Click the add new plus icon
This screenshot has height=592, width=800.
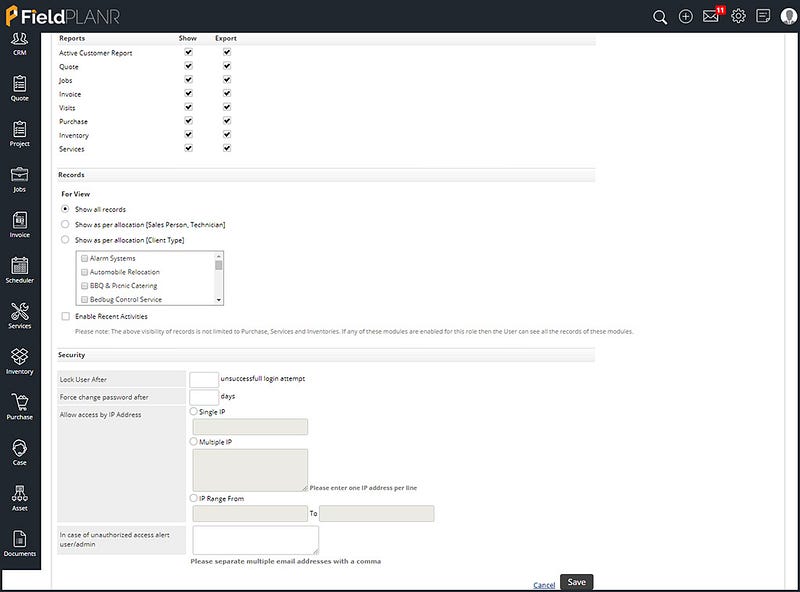pyautogui.click(x=685, y=17)
